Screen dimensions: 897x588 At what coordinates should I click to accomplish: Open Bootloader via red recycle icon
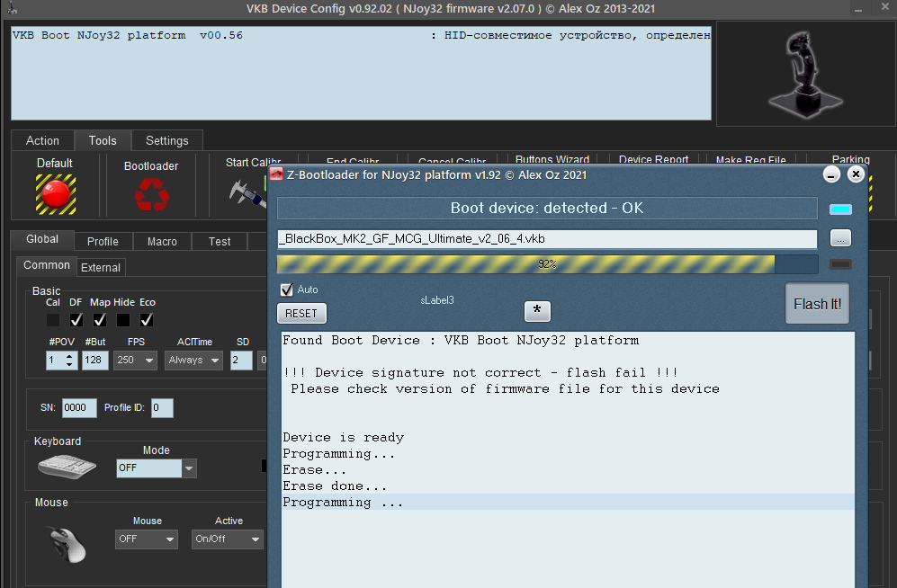tap(150, 194)
